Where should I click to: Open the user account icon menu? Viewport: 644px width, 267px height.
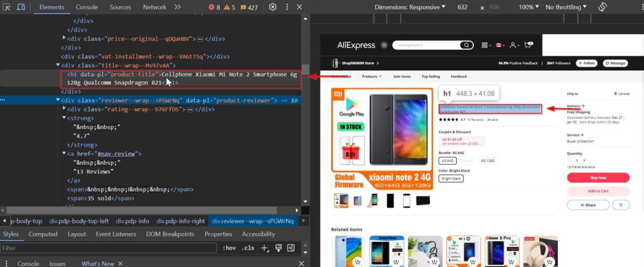pos(514,45)
